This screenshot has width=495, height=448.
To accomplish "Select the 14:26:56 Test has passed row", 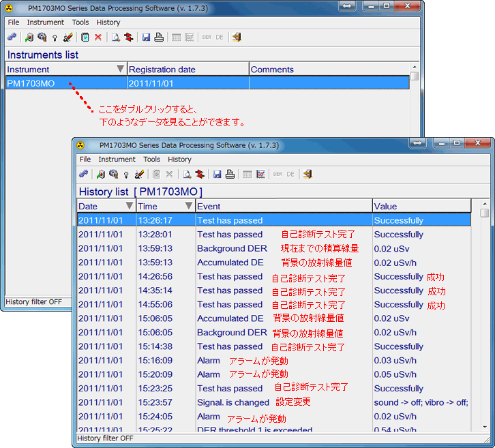I will pos(273,276).
